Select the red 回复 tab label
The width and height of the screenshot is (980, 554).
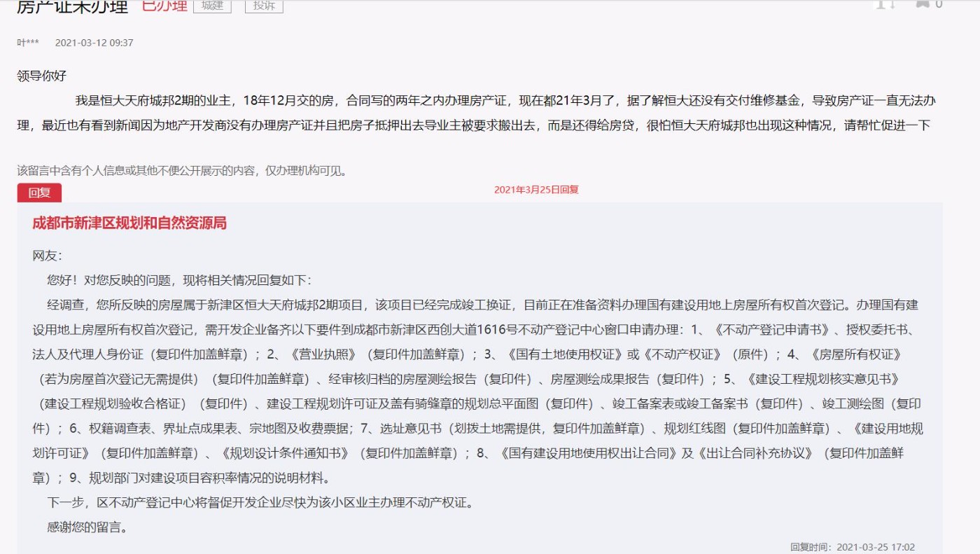[39, 193]
